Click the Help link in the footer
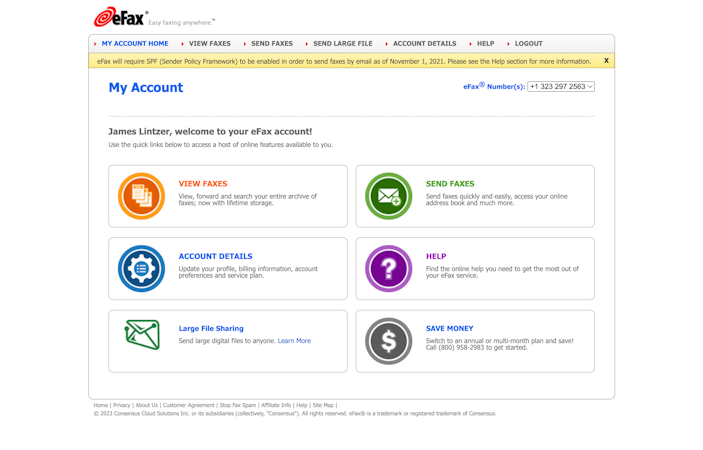The height and width of the screenshot is (450, 703). click(x=302, y=405)
